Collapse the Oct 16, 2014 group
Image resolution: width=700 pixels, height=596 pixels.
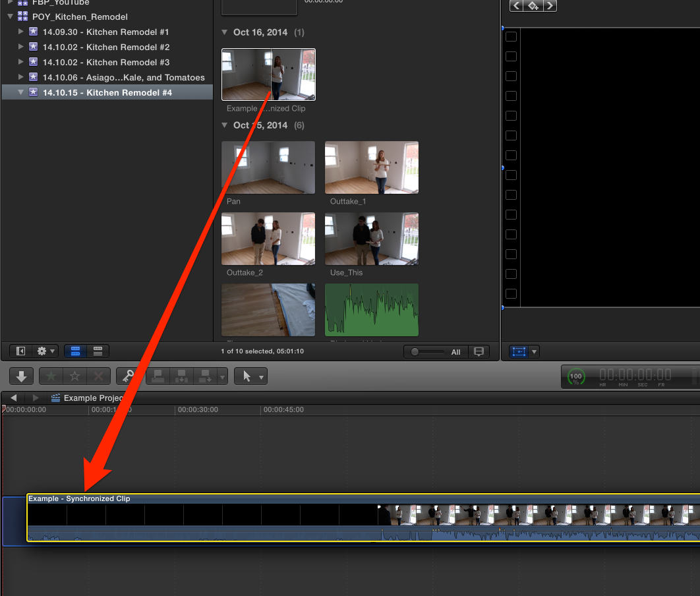[225, 32]
